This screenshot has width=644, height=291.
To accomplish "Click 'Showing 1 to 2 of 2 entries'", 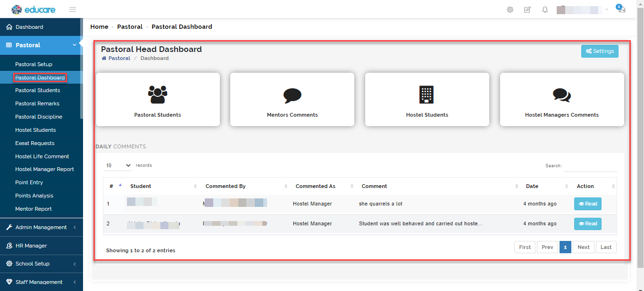I will tap(141, 250).
